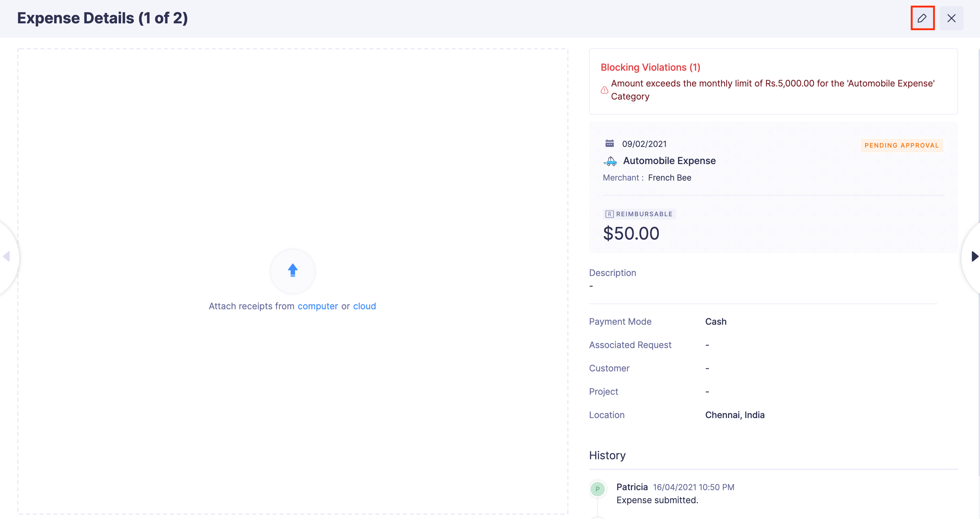This screenshot has width=980, height=519.
Task: Click the merchant name French Bee
Action: [670, 177]
